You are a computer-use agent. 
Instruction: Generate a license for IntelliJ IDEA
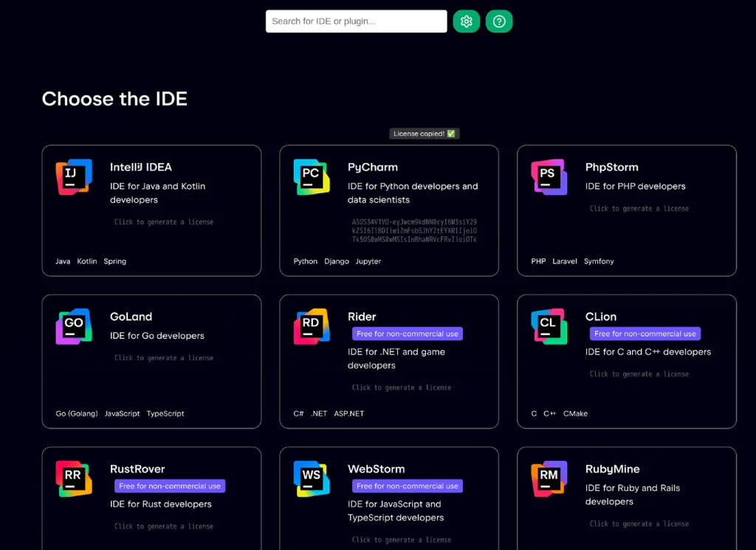click(x=164, y=221)
